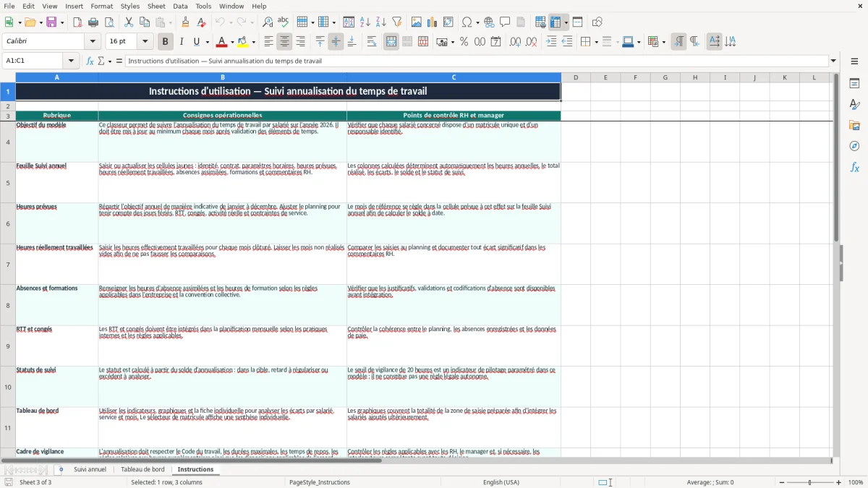The width and height of the screenshot is (868, 488).
Task: Open the Tools menu
Action: (203, 6)
